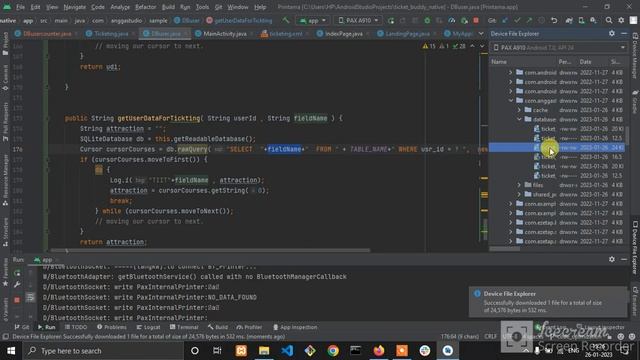Open Windows File Explorer from taskbar

(264, 351)
